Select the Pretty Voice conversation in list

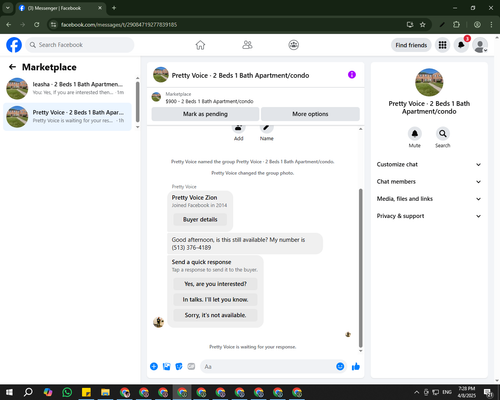pos(67,117)
